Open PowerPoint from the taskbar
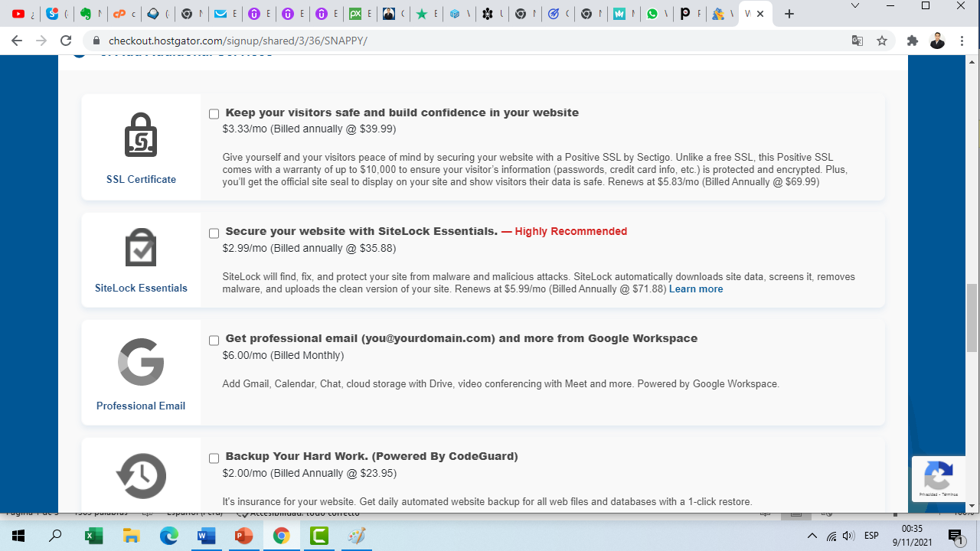The width and height of the screenshot is (980, 551). (243, 536)
